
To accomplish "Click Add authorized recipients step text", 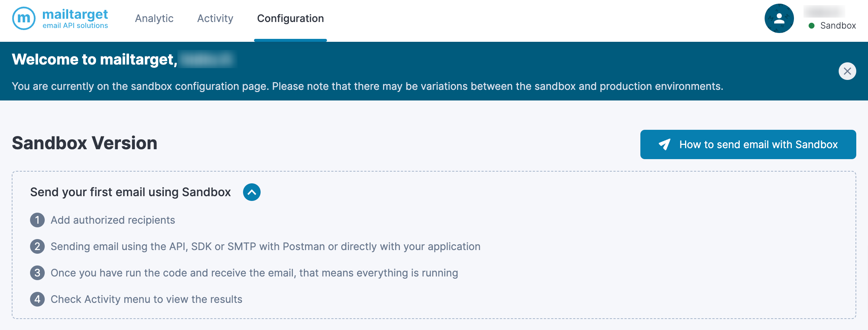I will coord(113,220).
